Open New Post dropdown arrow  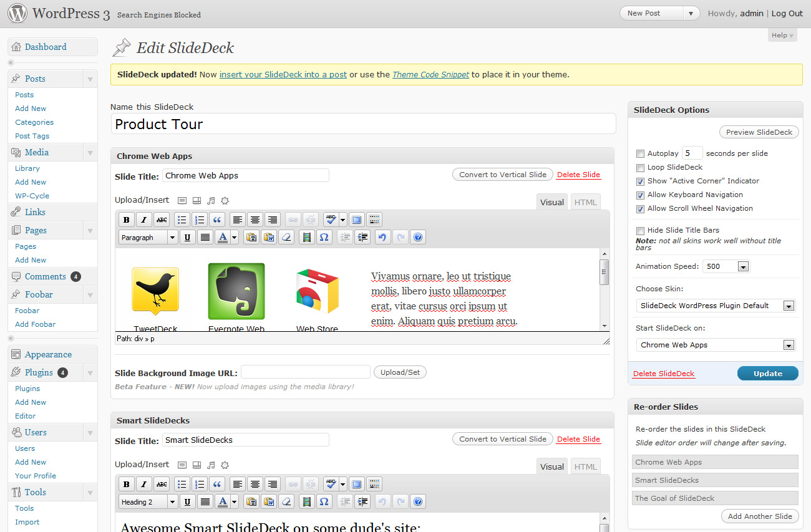[x=691, y=13]
